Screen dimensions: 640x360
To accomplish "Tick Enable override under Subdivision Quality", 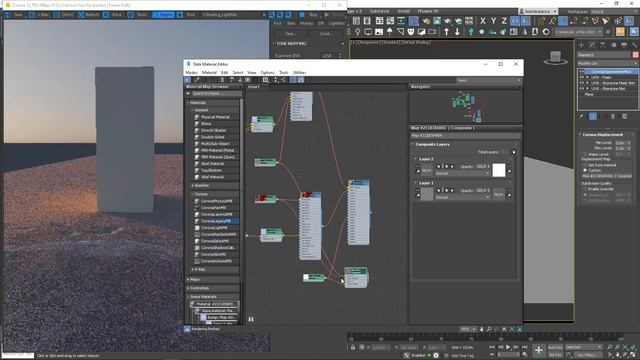I will click(585, 189).
